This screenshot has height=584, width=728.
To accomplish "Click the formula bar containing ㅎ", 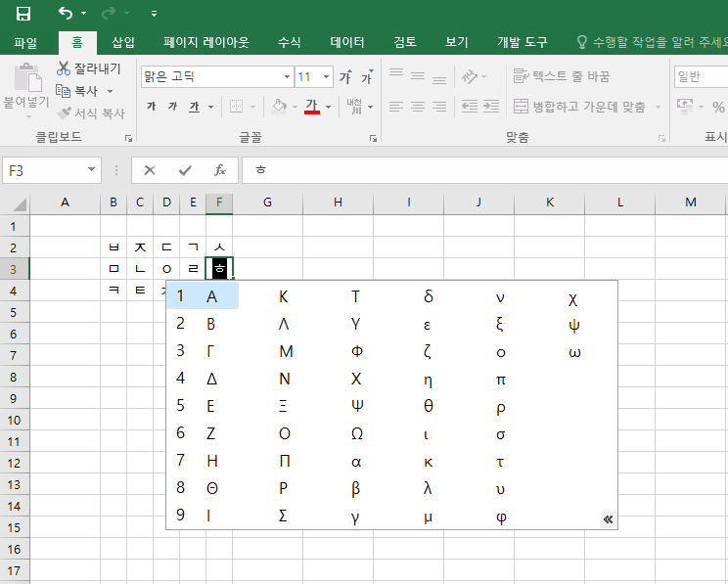I will coord(484,170).
